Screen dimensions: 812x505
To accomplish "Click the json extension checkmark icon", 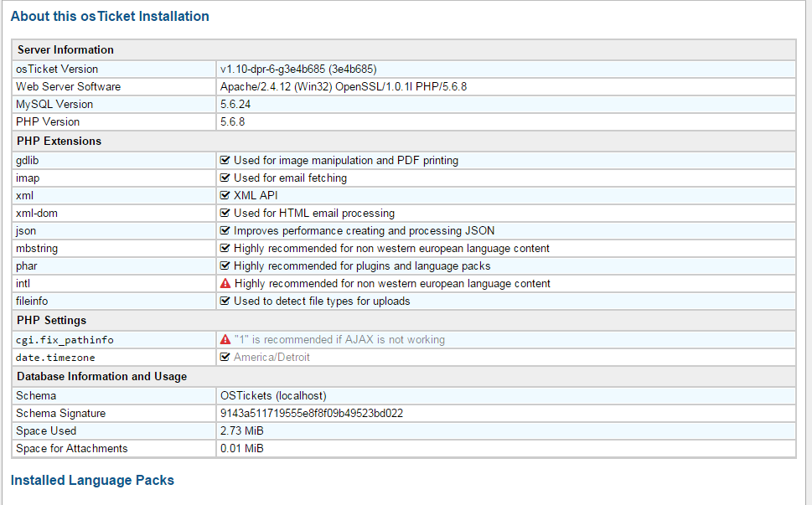I will pos(225,230).
